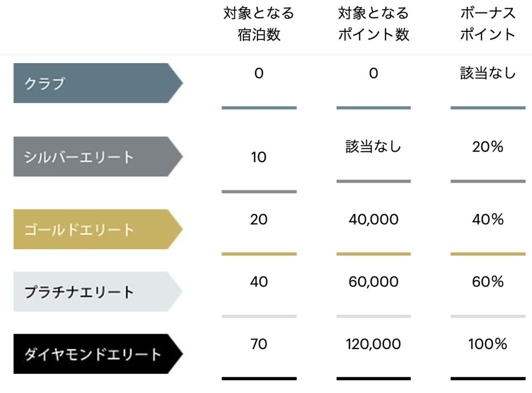This screenshot has height=393, width=532.
Task: Select the ダイヤモンドエリート black badge
Action: [x=98, y=354]
